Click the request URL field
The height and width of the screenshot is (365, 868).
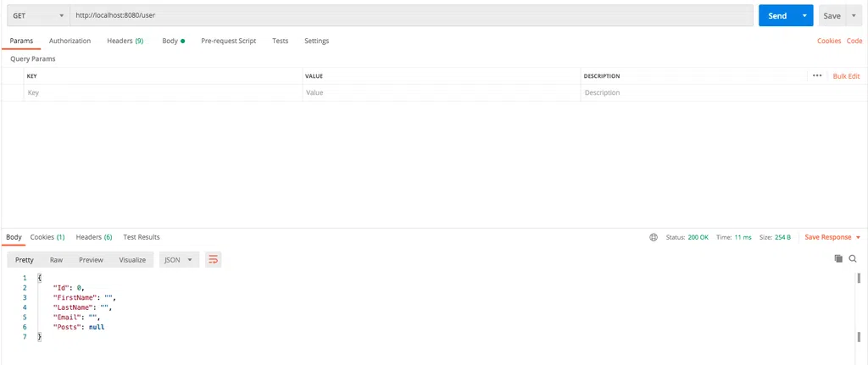pyautogui.click(x=411, y=15)
